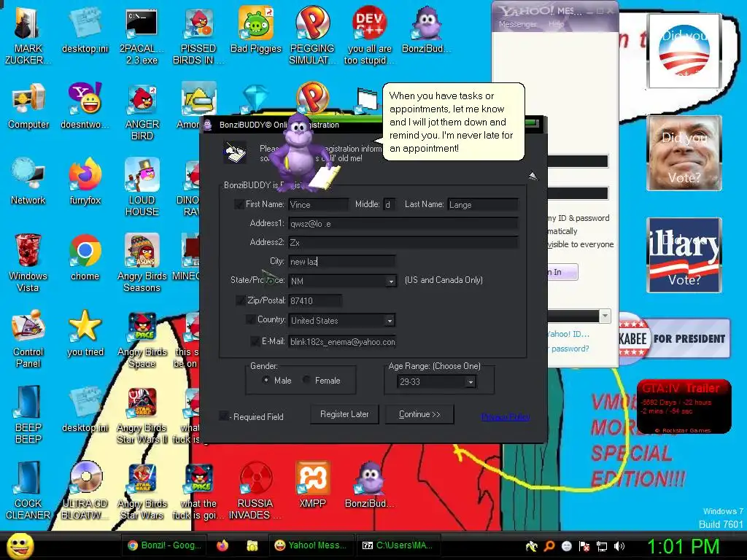The height and width of the screenshot is (560, 747).
Task: Open the Windows Vista recycle bin icon
Action: [28, 262]
